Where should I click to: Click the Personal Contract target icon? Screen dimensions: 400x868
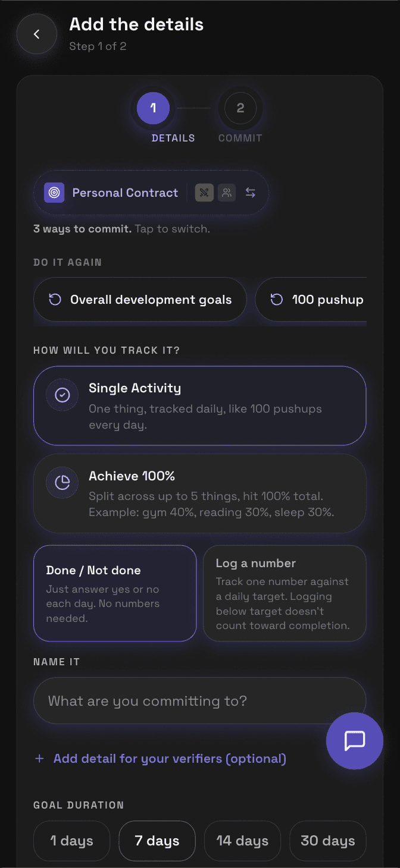pos(54,193)
